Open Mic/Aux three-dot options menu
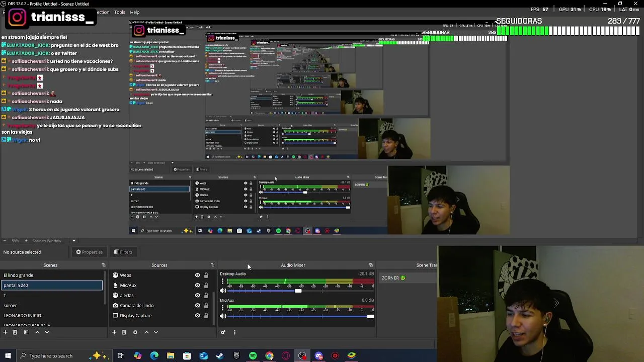 222,308
